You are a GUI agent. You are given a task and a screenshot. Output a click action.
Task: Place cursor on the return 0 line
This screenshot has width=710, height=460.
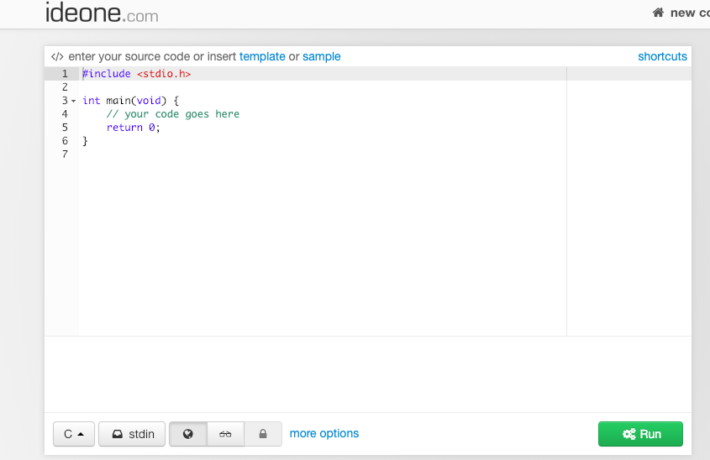[133, 128]
